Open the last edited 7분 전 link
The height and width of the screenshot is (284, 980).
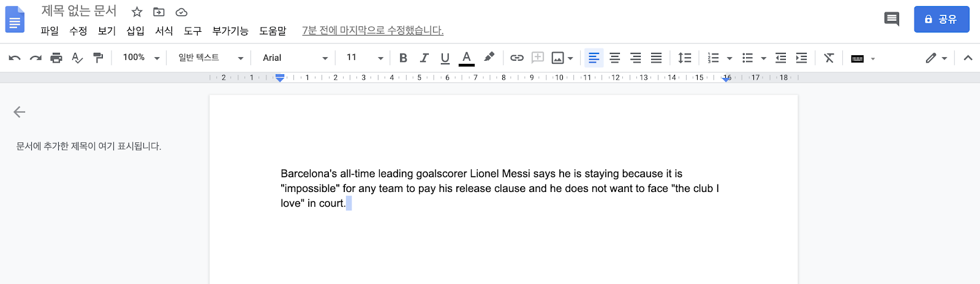[x=372, y=30]
